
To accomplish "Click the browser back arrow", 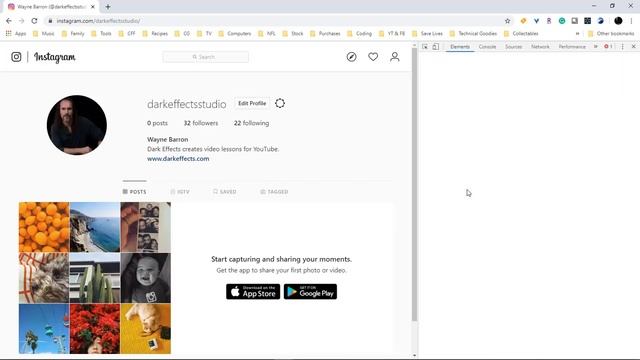I will (9, 21).
